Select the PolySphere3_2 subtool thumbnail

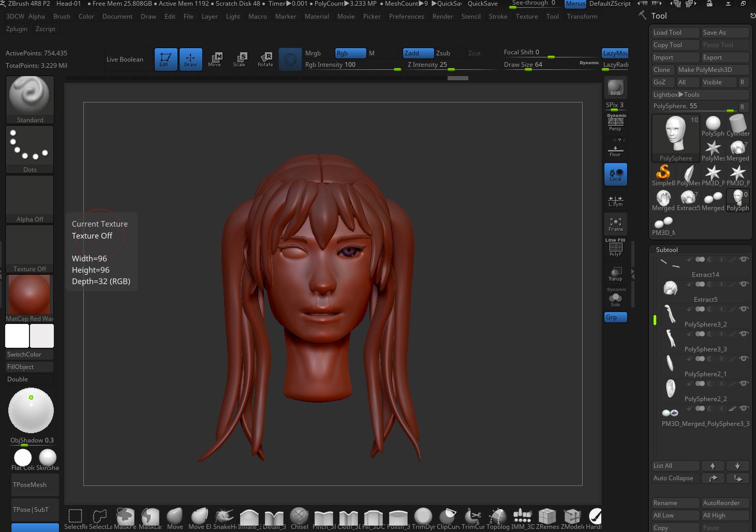670,314
